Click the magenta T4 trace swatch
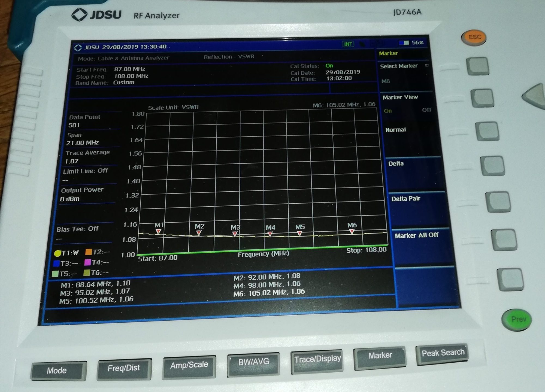Image resolution: width=545 pixels, height=392 pixels. tap(87, 262)
